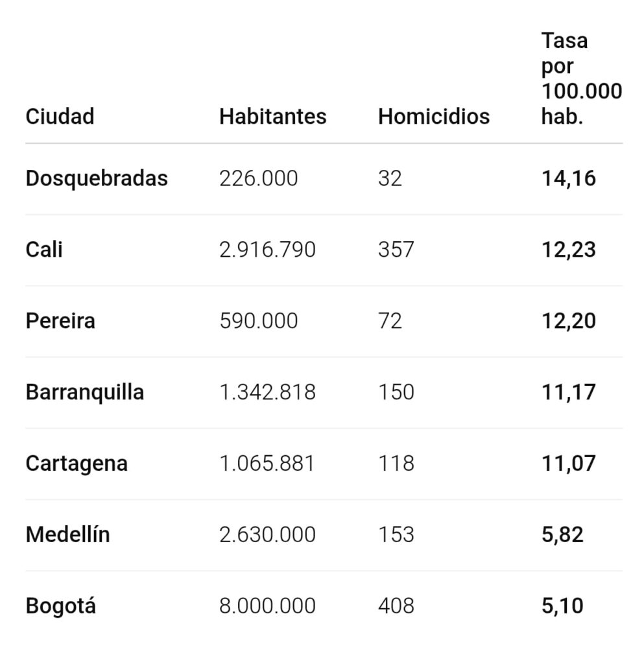Click the Ciudad column header
Image resolution: width=644 pixels, height=664 pixels.
(60, 117)
